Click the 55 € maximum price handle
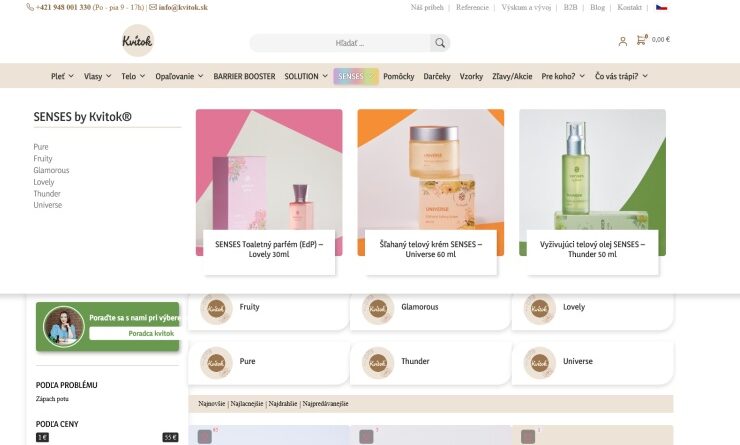The height and width of the screenshot is (445, 740). pyautogui.click(x=170, y=437)
